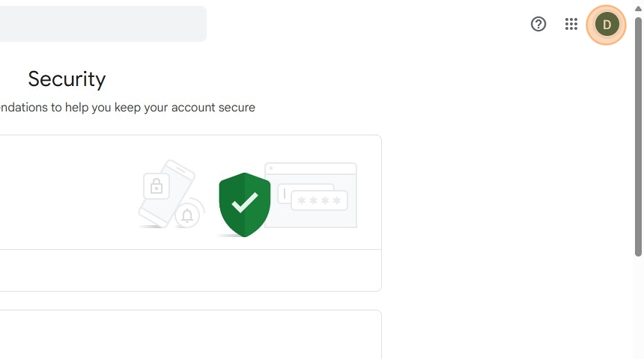644x359 pixels.
Task: Click the vertical scrollbar thumb
Action: click(638, 135)
